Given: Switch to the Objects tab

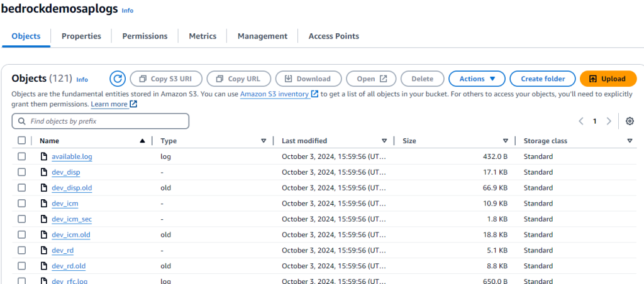Looking at the screenshot, I should click(x=26, y=36).
